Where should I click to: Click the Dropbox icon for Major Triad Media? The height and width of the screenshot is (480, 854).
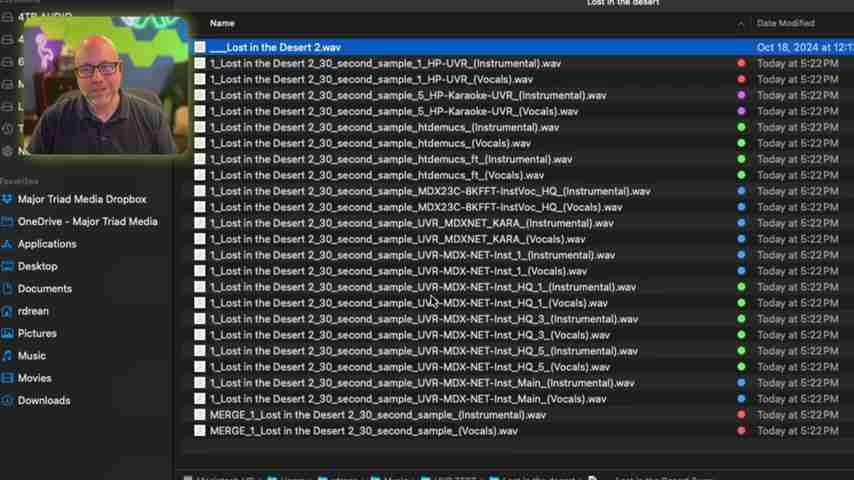[8, 199]
